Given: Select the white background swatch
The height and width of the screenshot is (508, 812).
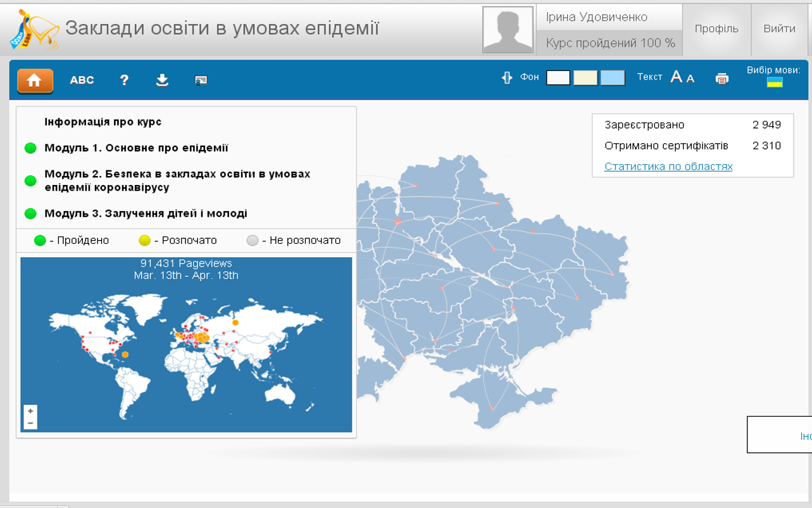Looking at the screenshot, I should [x=558, y=77].
